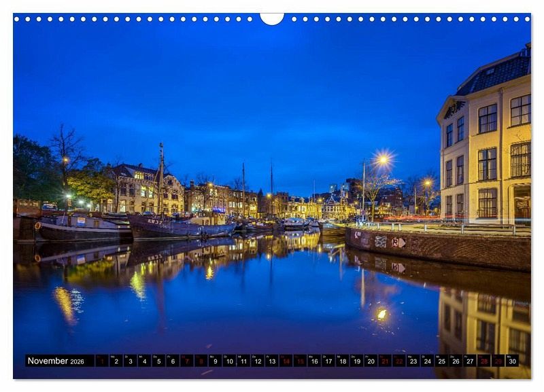The image size is (544, 392).
Task: Select day 11 in the calendar strip
Action: tap(243, 361)
